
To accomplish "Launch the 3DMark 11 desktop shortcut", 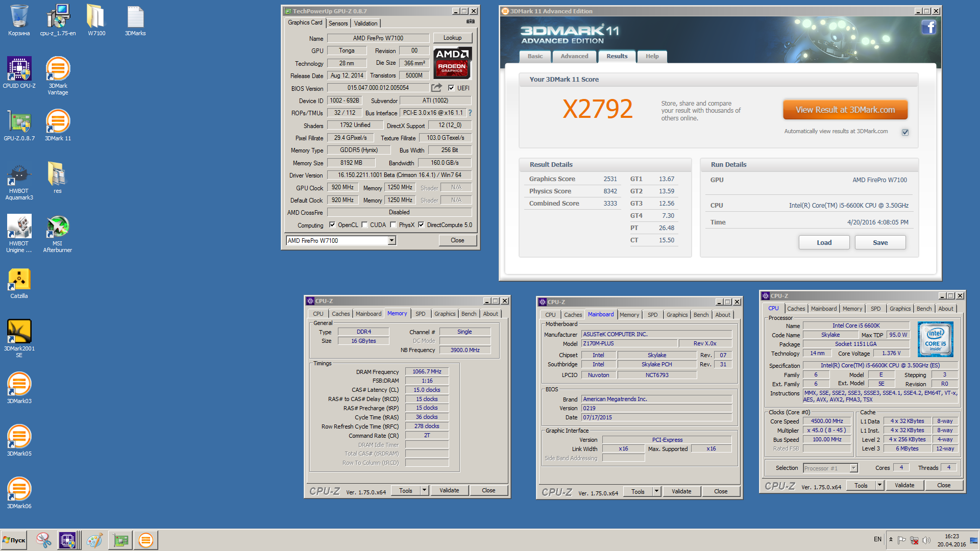I will click(58, 126).
